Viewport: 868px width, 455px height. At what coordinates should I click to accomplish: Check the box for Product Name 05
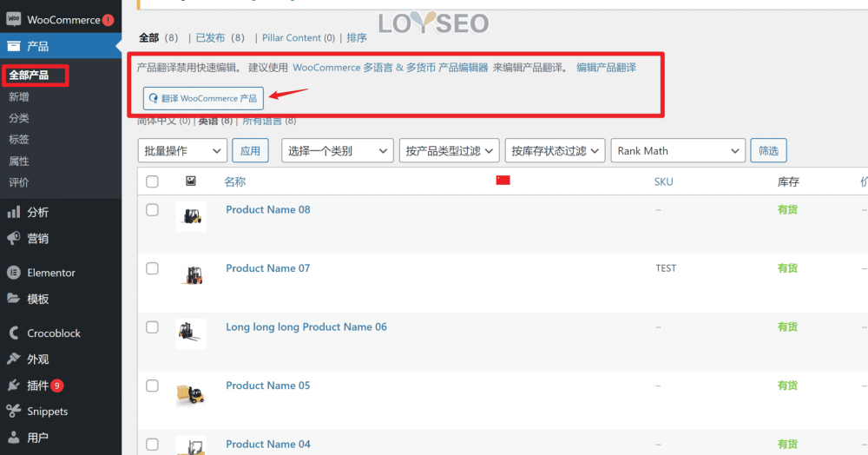click(152, 386)
